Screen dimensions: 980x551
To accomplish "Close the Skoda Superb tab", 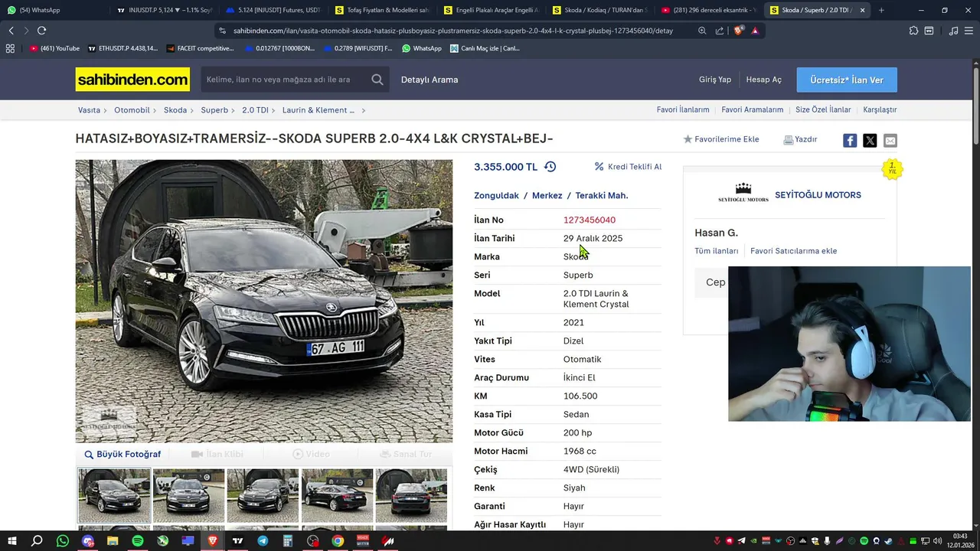I will coord(863,10).
